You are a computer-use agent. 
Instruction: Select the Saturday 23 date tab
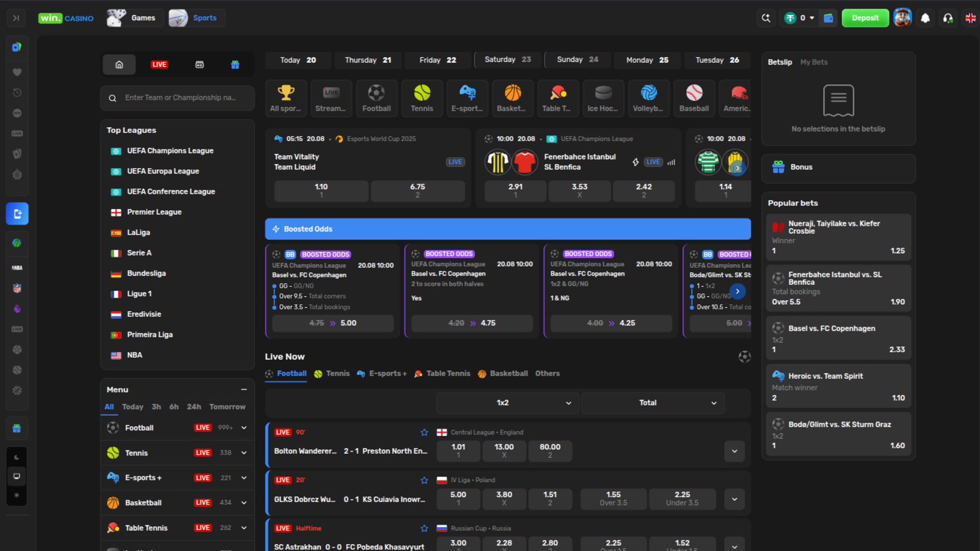point(507,59)
